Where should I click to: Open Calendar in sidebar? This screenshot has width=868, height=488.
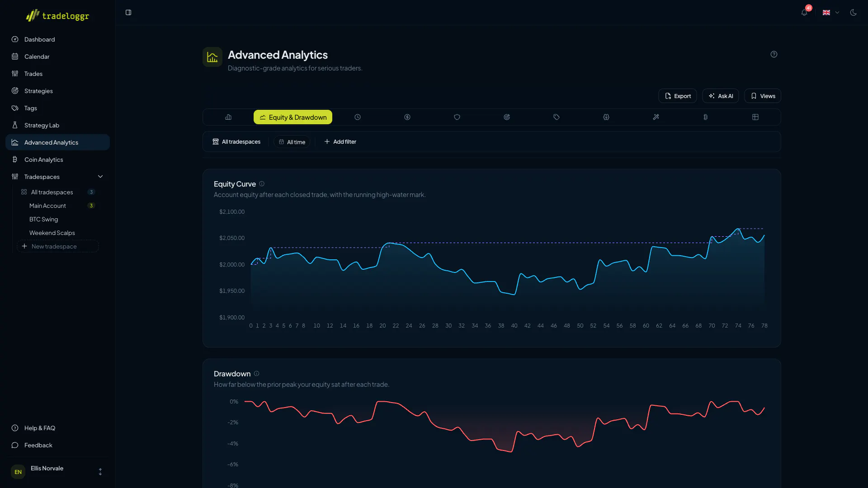point(57,56)
